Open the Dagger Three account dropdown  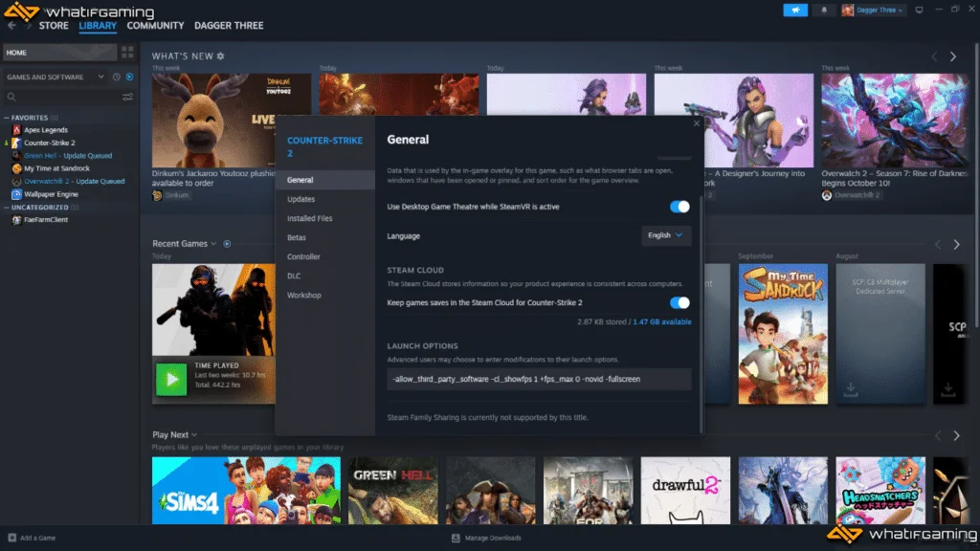pyautogui.click(x=875, y=10)
